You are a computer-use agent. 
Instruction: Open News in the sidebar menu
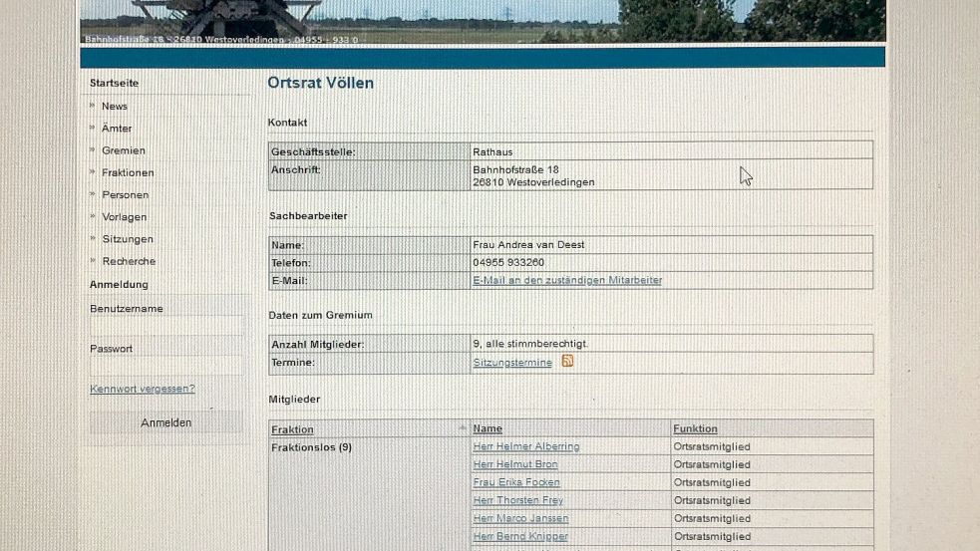(x=115, y=107)
